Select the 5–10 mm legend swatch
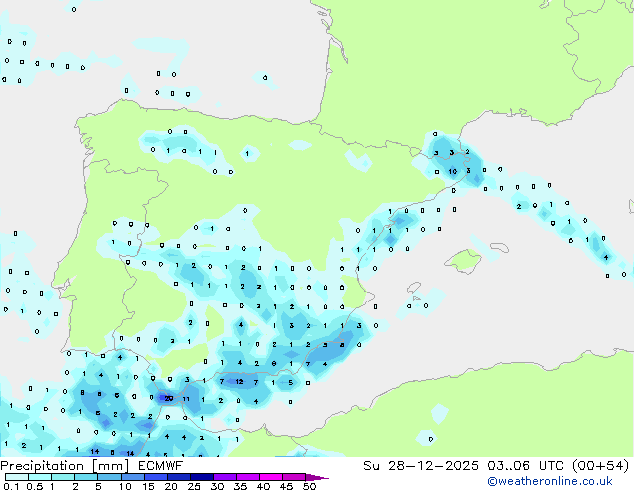Screen dimensions: 634x490 click(x=109, y=477)
